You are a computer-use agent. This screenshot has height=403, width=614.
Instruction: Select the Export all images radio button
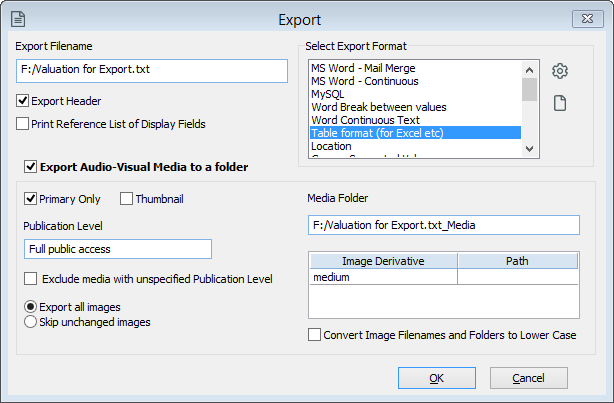click(x=30, y=307)
